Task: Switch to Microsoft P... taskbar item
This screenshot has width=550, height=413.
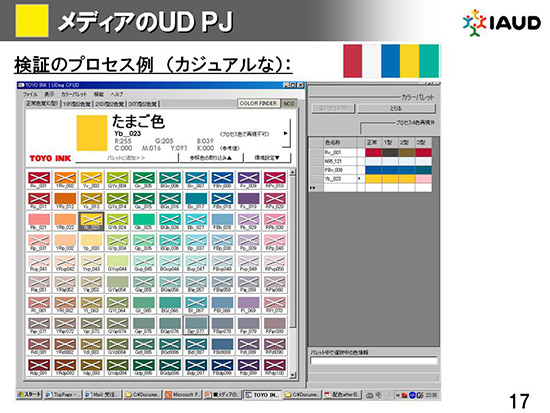Action: coord(182,395)
